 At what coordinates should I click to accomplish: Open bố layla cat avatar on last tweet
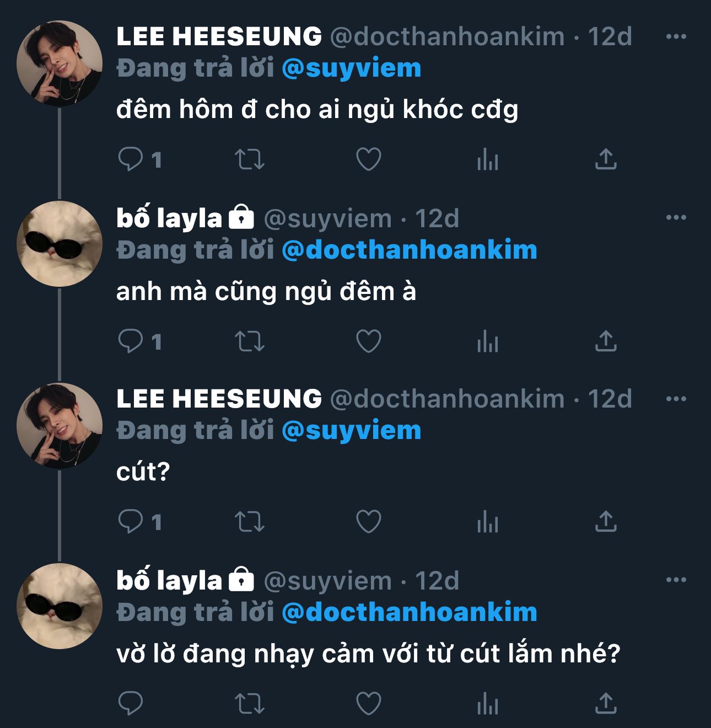coord(60,606)
